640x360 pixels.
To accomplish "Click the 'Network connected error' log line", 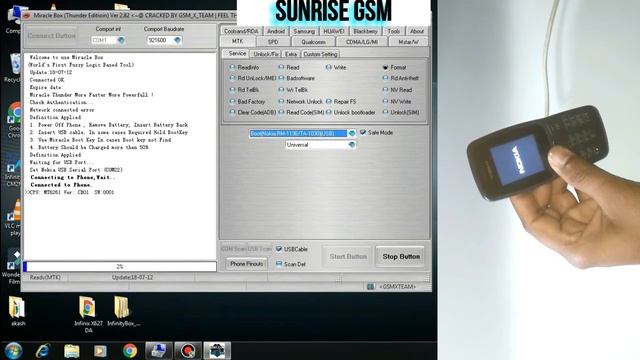I will pyautogui.click(x=62, y=110).
